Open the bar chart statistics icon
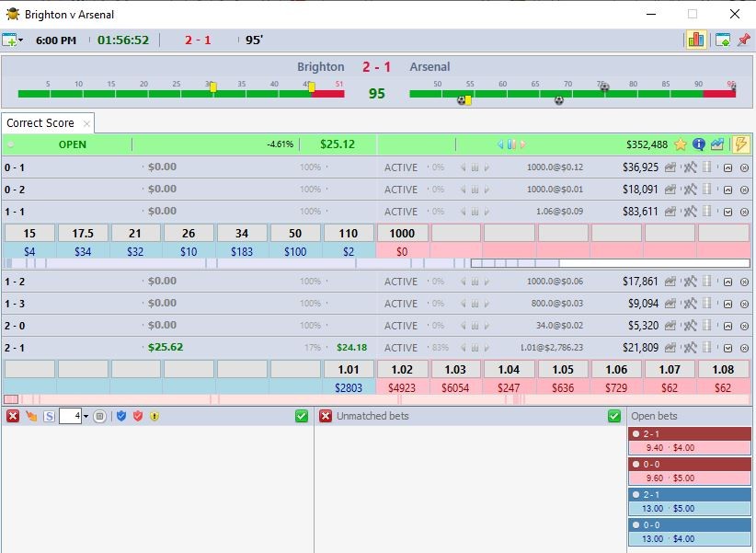Screen dimensions: 756x553 pos(695,40)
